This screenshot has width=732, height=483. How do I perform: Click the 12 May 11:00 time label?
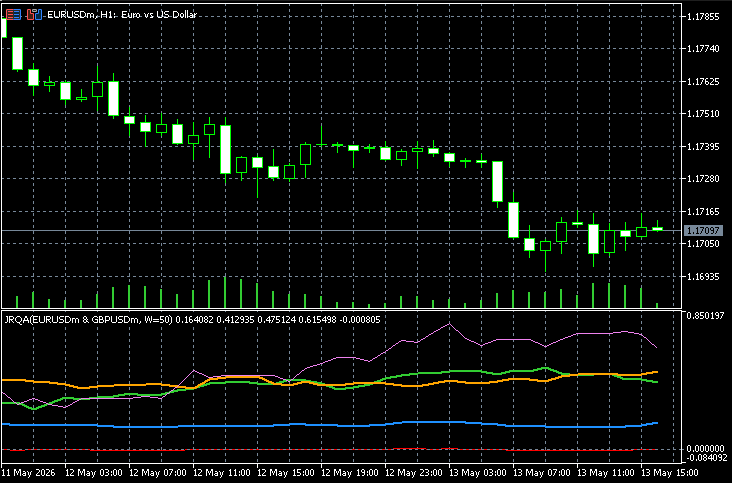tap(221, 473)
